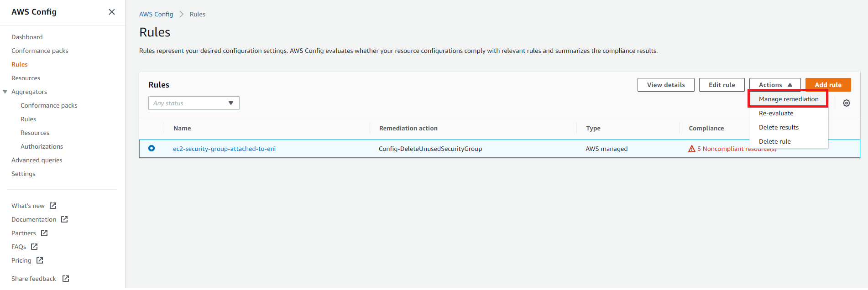Click the Edit rule button
This screenshot has height=290, width=868.
coord(722,85)
